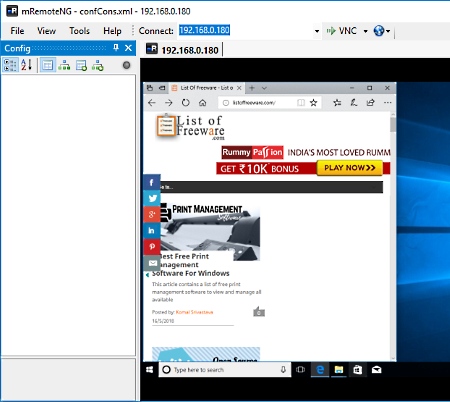The image size is (450, 402).
Task: Click the taskbar search microphone
Action: [283, 370]
